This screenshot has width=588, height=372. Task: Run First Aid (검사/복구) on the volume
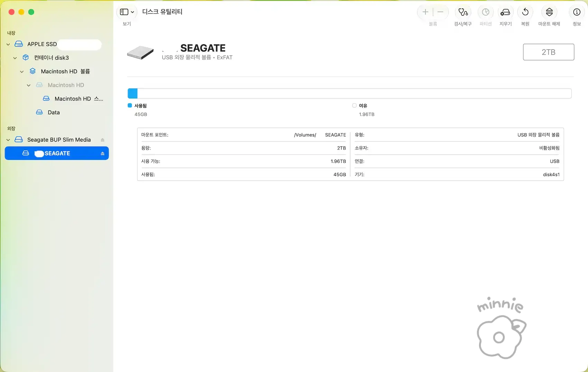pyautogui.click(x=463, y=12)
